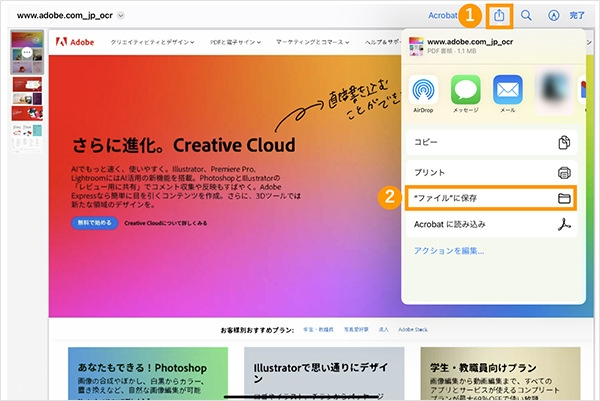This screenshot has height=401, width=600.
Task: Open the Illustratorで思い通りにデザイン card
Action: 324,374
